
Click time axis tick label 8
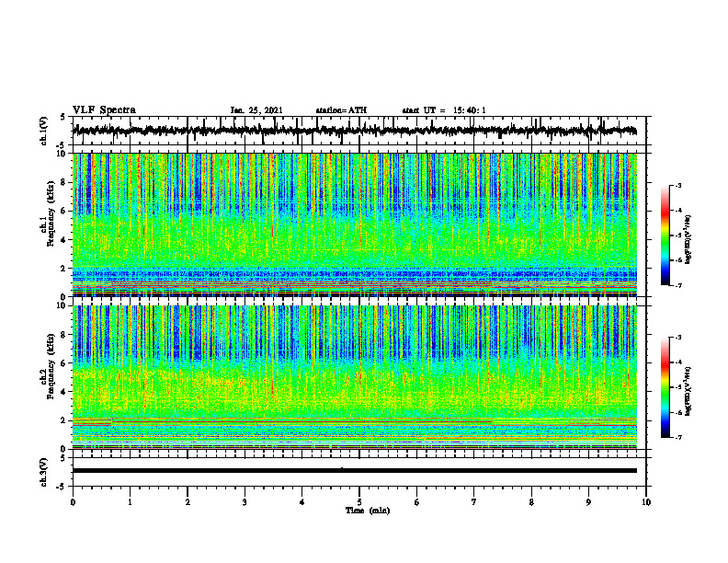tap(531, 502)
